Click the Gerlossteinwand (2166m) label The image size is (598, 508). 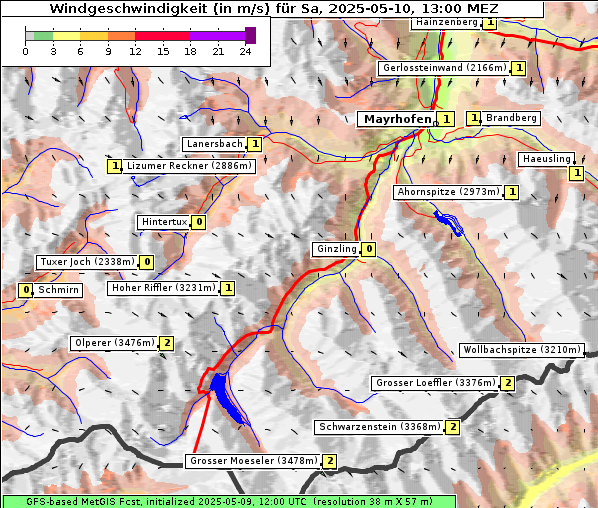click(x=444, y=68)
